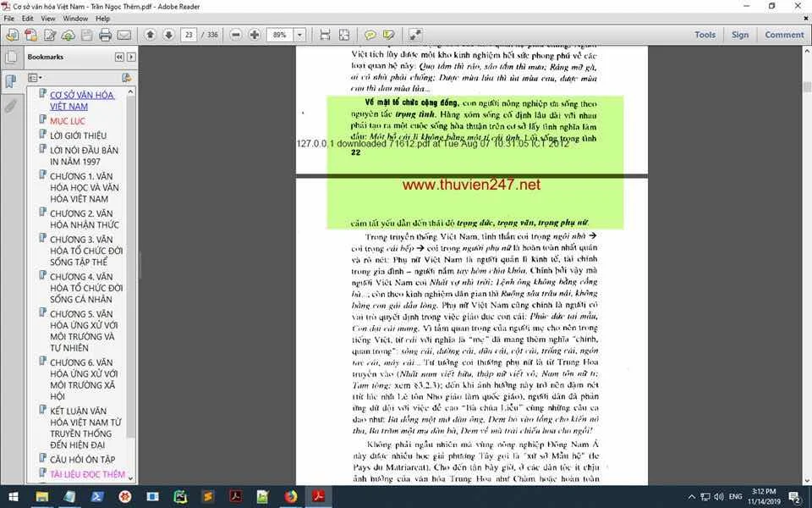
Task: Click the www.thuvien247.net link on the page
Action: (x=471, y=185)
